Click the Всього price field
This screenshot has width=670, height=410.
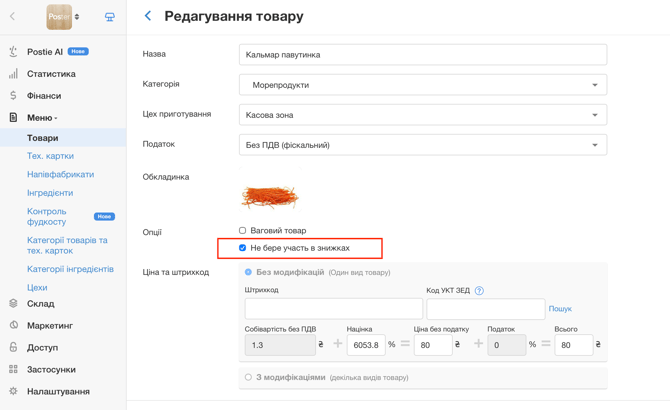pyautogui.click(x=574, y=345)
